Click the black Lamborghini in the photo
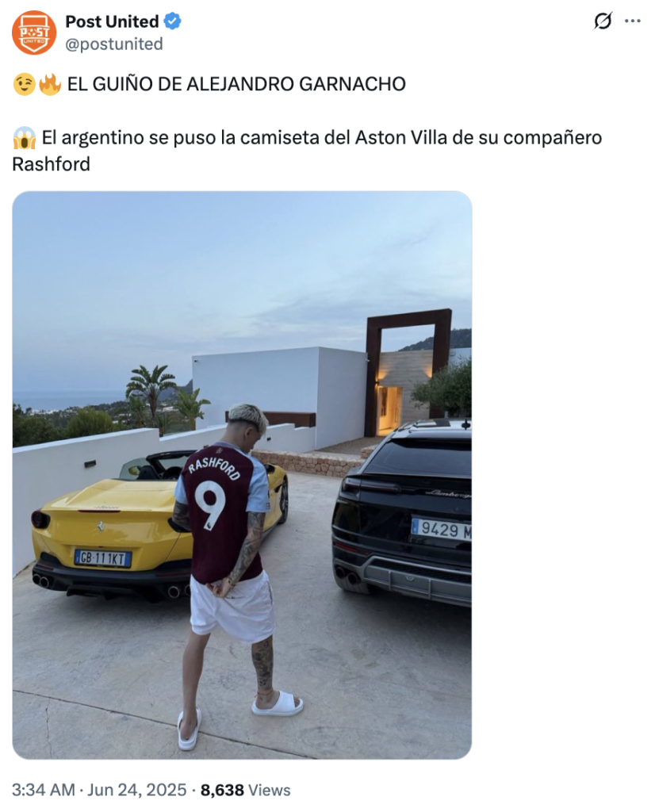The width and height of the screenshot is (655, 812). [x=402, y=513]
